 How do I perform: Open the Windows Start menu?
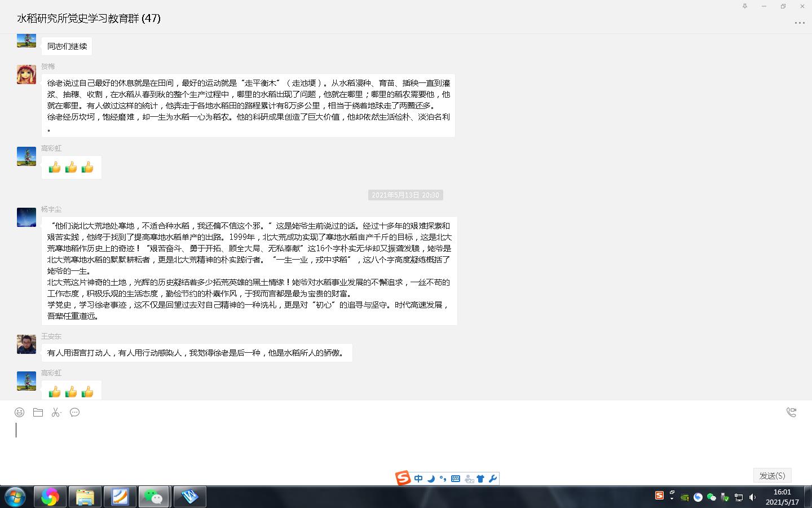click(15, 497)
